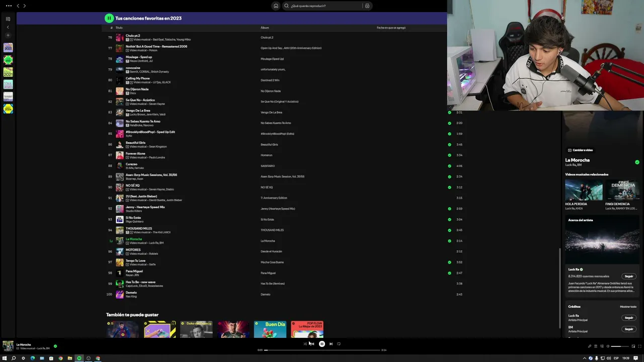Open the 'Pop Flow' recommended playlist card
644x362 pixels.
pyautogui.click(x=307, y=329)
